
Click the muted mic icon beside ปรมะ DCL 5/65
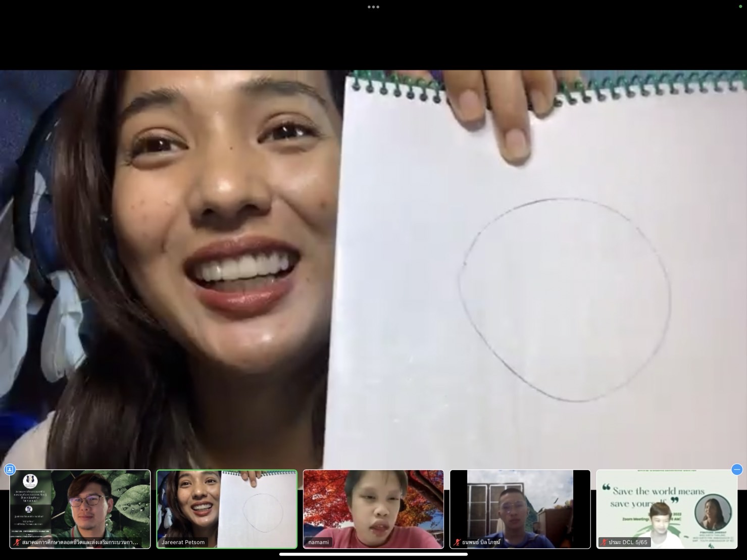point(603,542)
